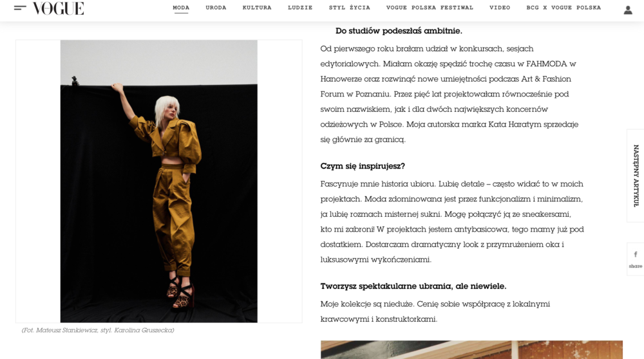
Task: Open VOGUE POLSKA FESTIWAL page
Action: pyautogui.click(x=430, y=8)
